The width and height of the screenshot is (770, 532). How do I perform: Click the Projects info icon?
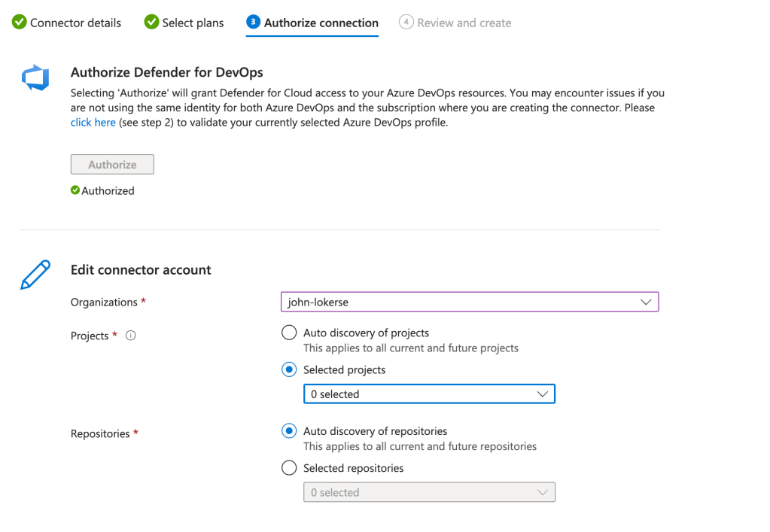130,336
